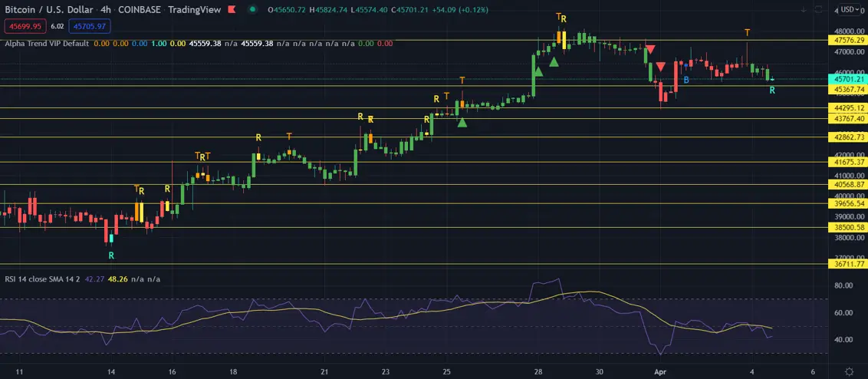Image resolution: width=868 pixels, height=379 pixels.
Task: Click the 47576.29 horizontal line price label
Action: [849, 40]
